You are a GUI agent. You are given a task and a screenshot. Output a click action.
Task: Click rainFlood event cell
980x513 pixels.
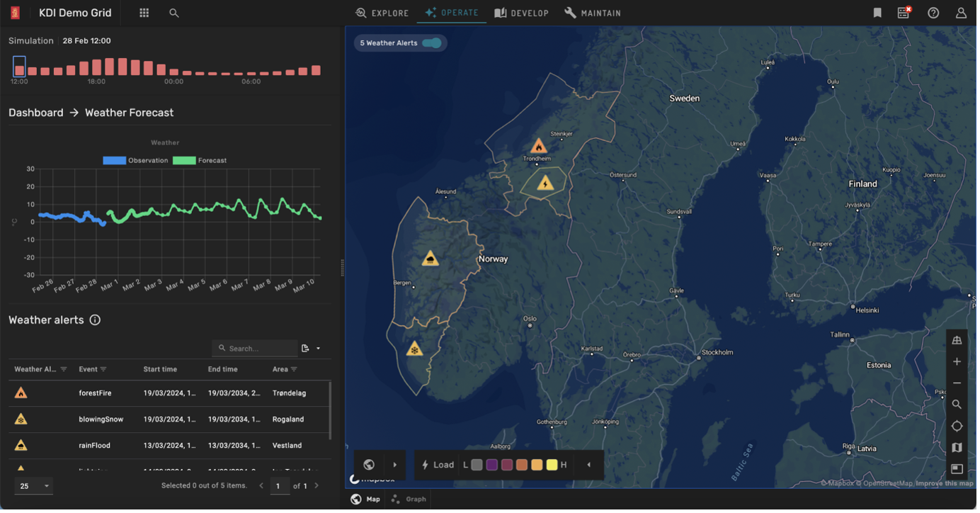pyautogui.click(x=95, y=446)
